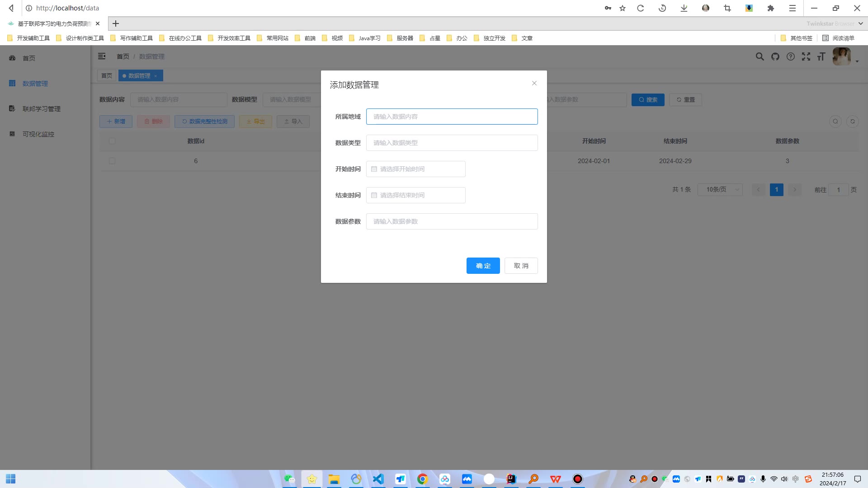Toggle the sidebar collapse hamburger icon
The width and height of the screenshot is (868, 488).
coord(102,56)
